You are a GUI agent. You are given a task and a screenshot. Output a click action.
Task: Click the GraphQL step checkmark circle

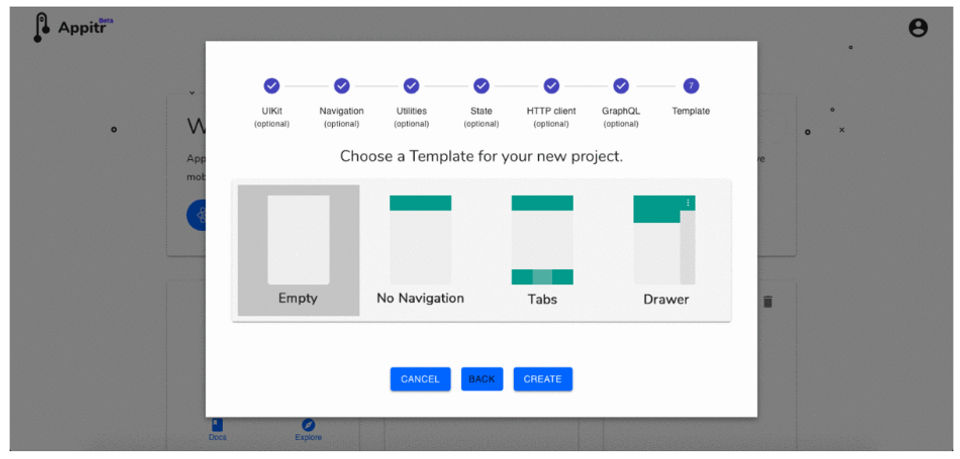click(621, 86)
